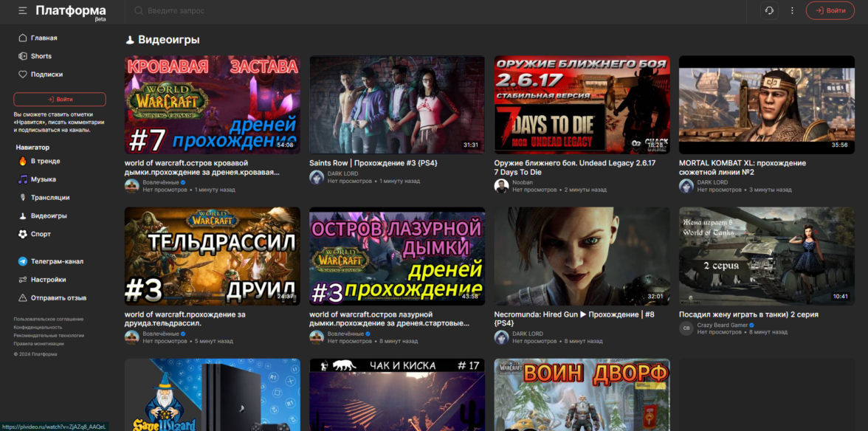Image resolution: width=868 pixels, height=431 pixels.
Task: Open the support headset icon
Action: 769,10
